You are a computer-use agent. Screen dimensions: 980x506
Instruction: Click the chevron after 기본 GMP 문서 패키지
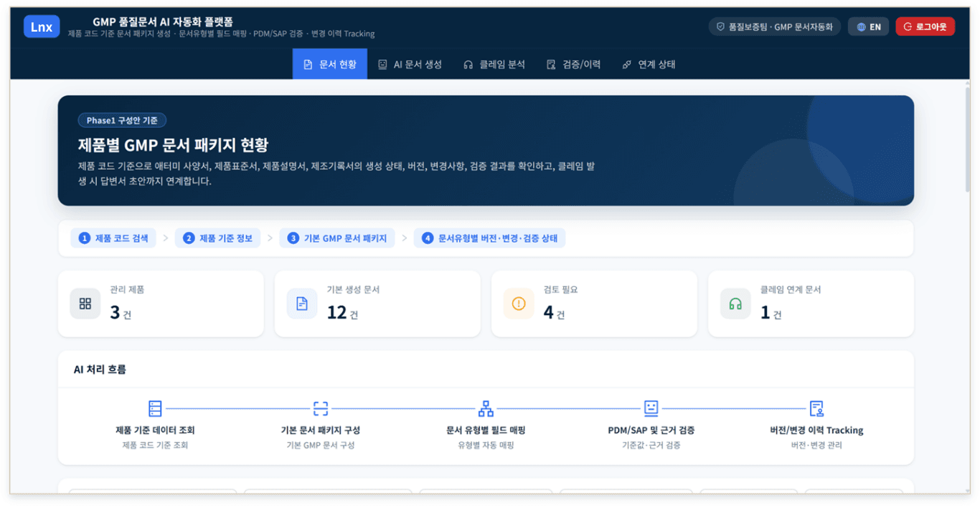point(405,238)
